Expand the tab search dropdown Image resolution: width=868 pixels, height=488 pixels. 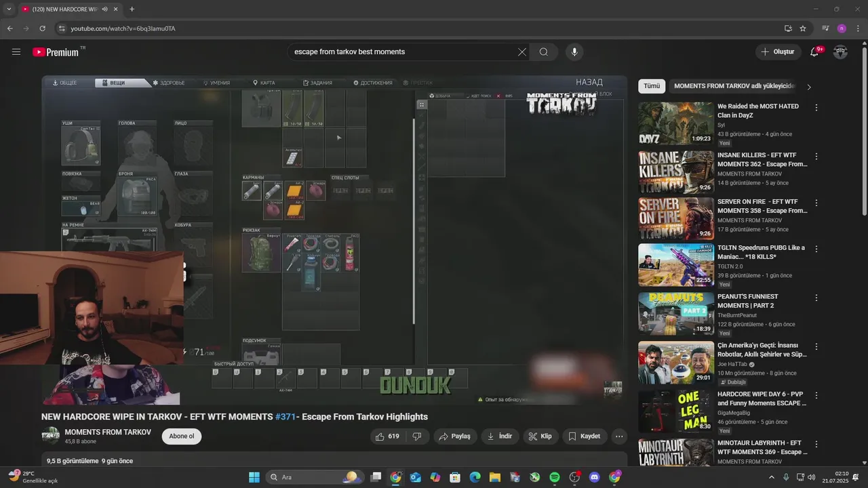pyautogui.click(x=9, y=9)
